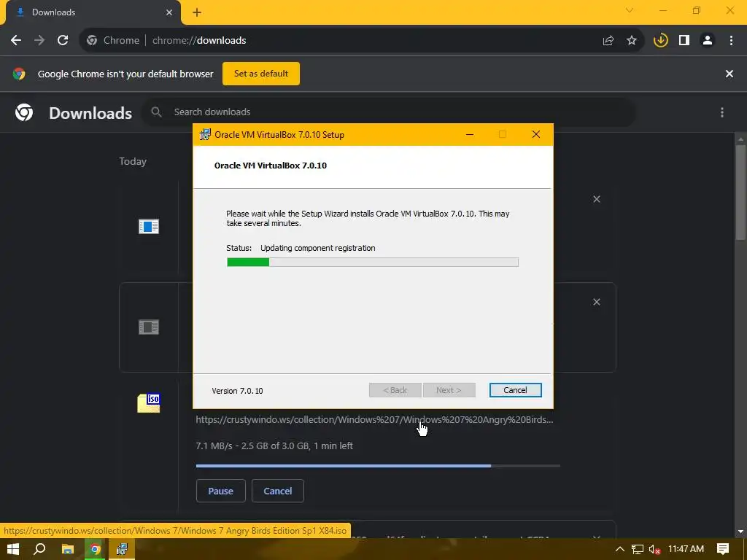Bookmark this page with the star icon
This screenshot has width=747, height=560.
point(632,41)
